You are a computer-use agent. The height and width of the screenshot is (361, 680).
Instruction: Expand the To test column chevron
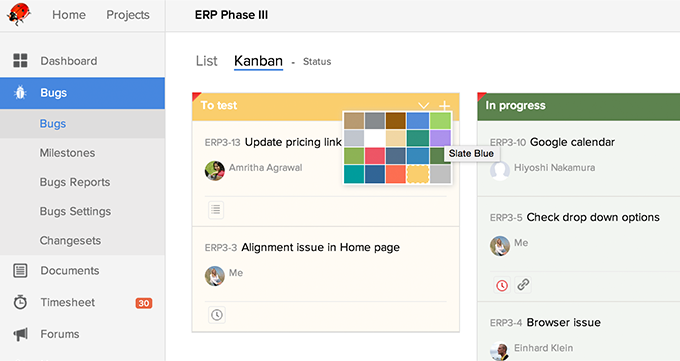pos(424,105)
